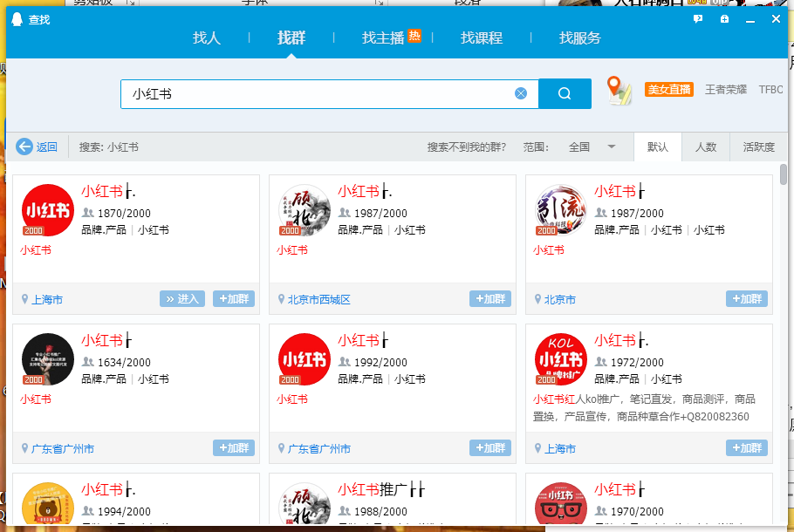Clear the search box with the X icon
Viewport: 794px width, 532px height.
[521, 93]
